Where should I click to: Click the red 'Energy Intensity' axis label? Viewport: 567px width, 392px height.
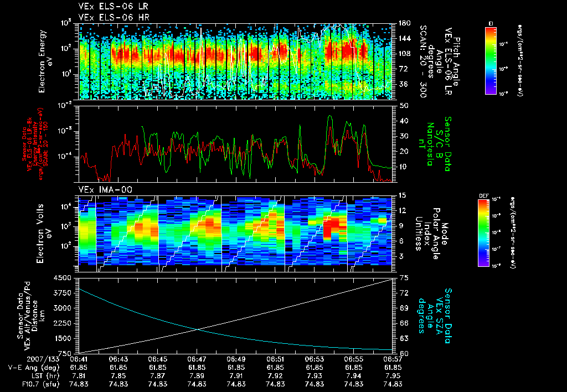(x=35, y=144)
